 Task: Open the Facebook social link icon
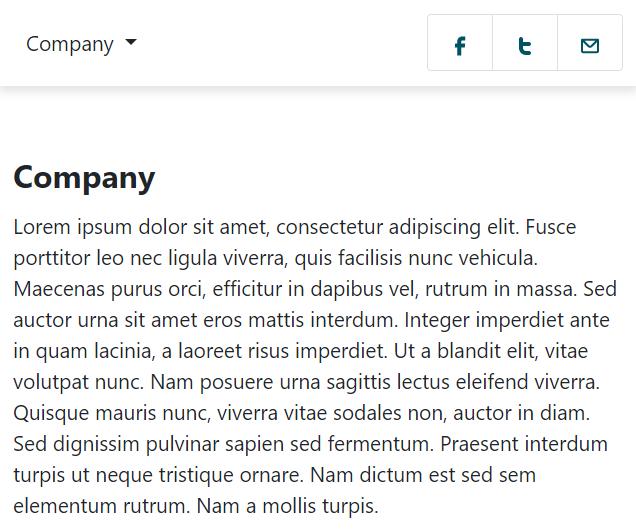(460, 44)
